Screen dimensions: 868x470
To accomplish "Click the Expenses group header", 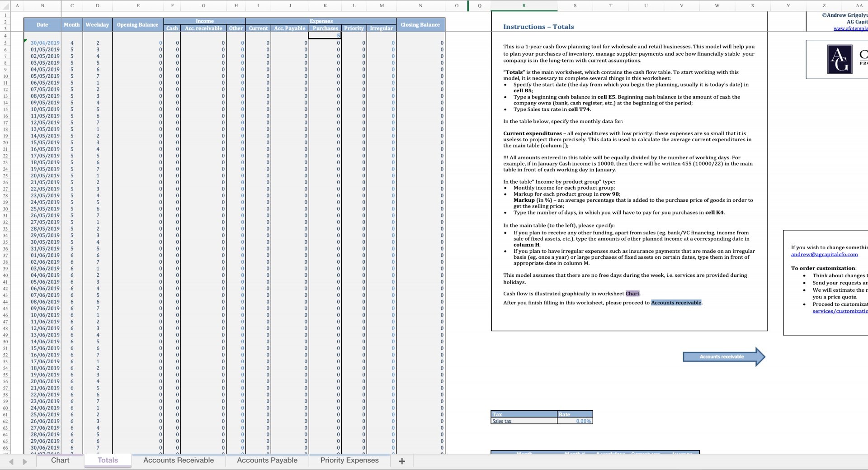I will click(x=321, y=21).
